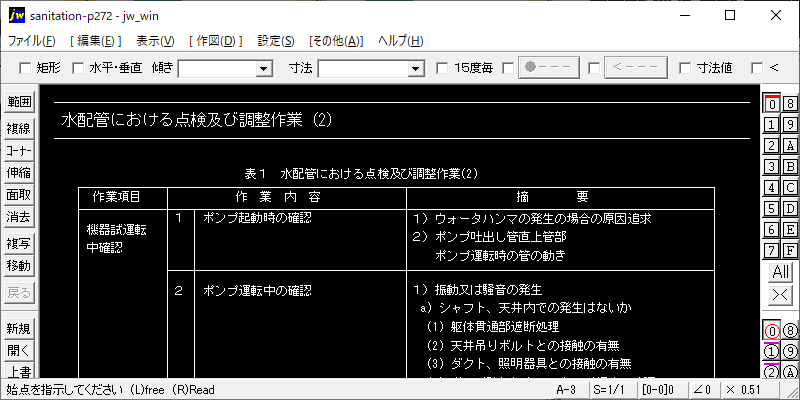Viewport: 800px width, 400px height.
Task: Select circled layer group 2
Action: tap(772, 371)
